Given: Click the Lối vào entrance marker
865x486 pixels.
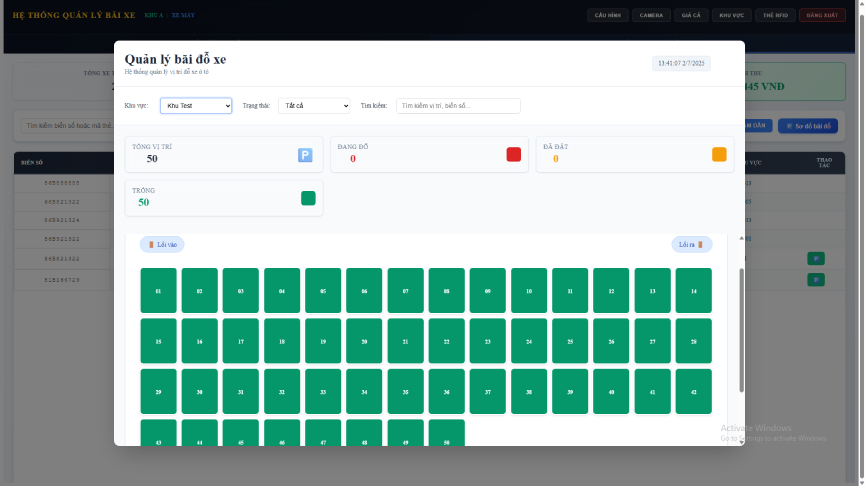Looking at the screenshot, I should [162, 244].
